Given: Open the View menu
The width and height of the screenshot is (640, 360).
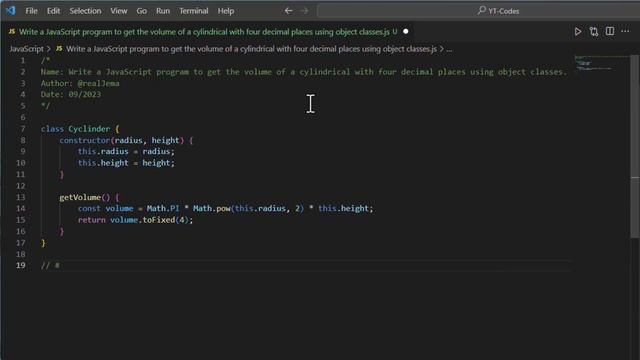Looking at the screenshot, I should [119, 11].
